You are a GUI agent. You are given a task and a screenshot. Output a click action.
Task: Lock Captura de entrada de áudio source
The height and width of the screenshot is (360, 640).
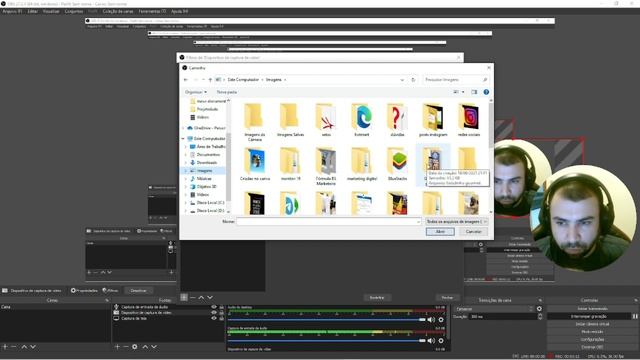click(x=222, y=307)
